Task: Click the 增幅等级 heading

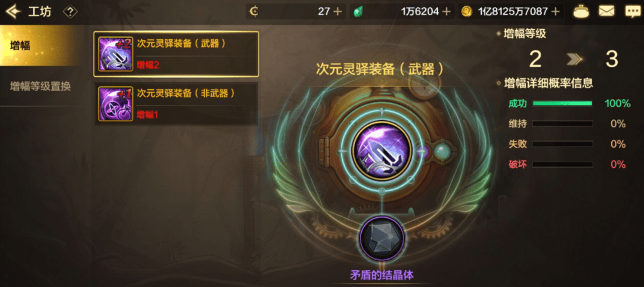Action: click(x=525, y=34)
